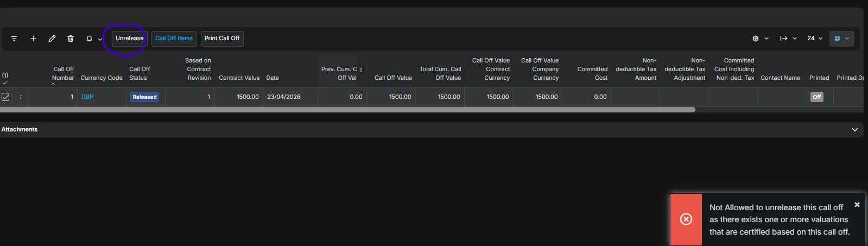Untick the checkbox for call off row 1

(5, 97)
